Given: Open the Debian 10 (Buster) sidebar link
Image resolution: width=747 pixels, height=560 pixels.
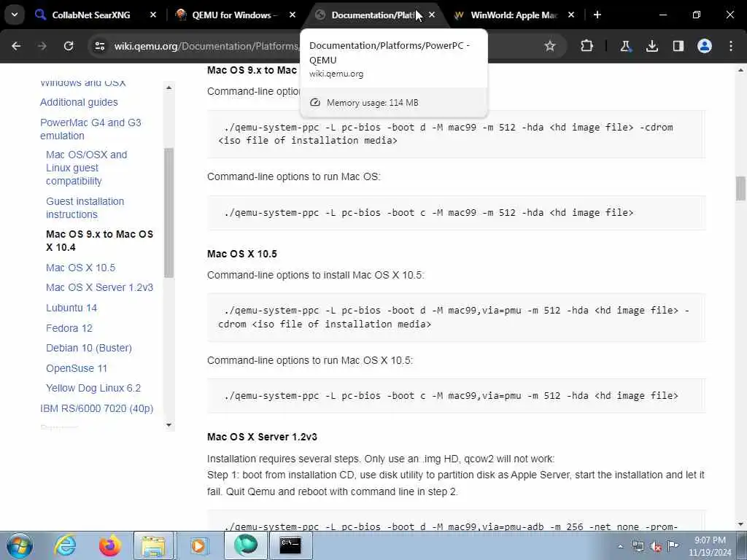Looking at the screenshot, I should pos(88,348).
